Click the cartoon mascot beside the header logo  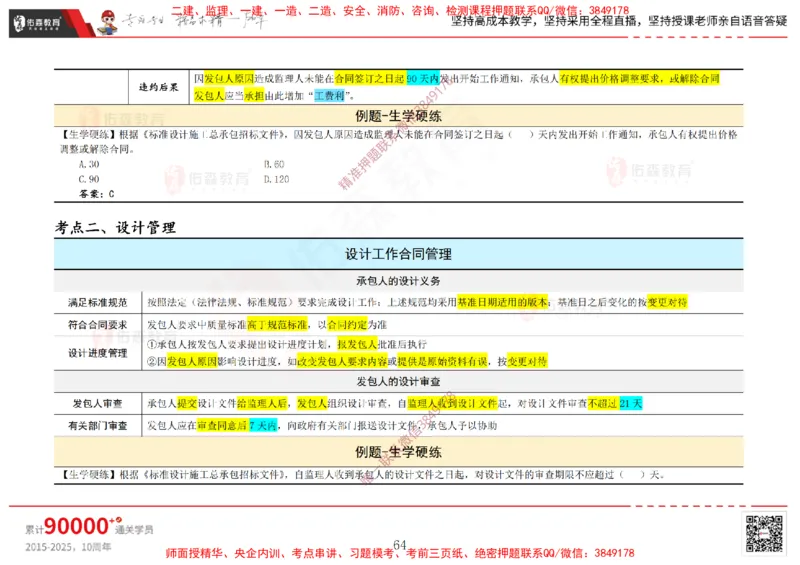(108, 22)
